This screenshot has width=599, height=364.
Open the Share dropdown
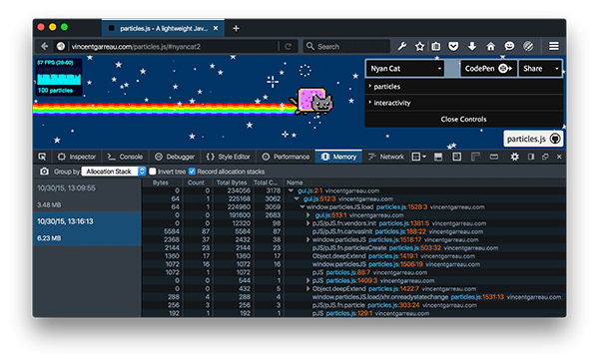(x=540, y=69)
